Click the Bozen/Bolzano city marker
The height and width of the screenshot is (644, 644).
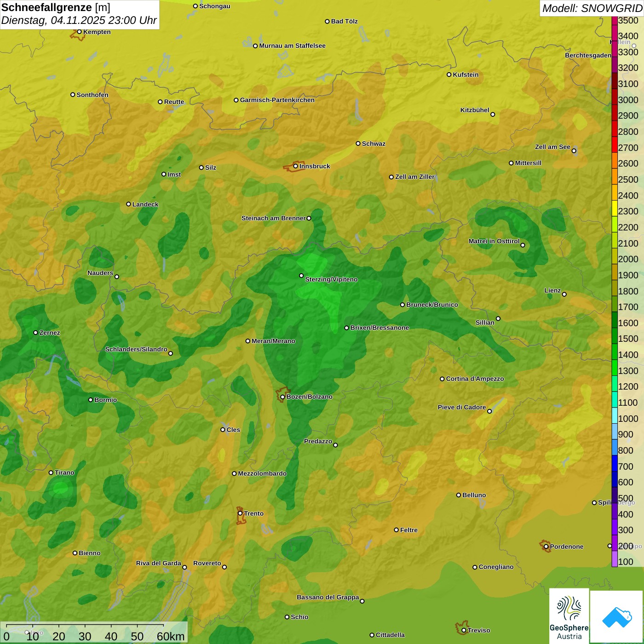pyautogui.click(x=282, y=397)
